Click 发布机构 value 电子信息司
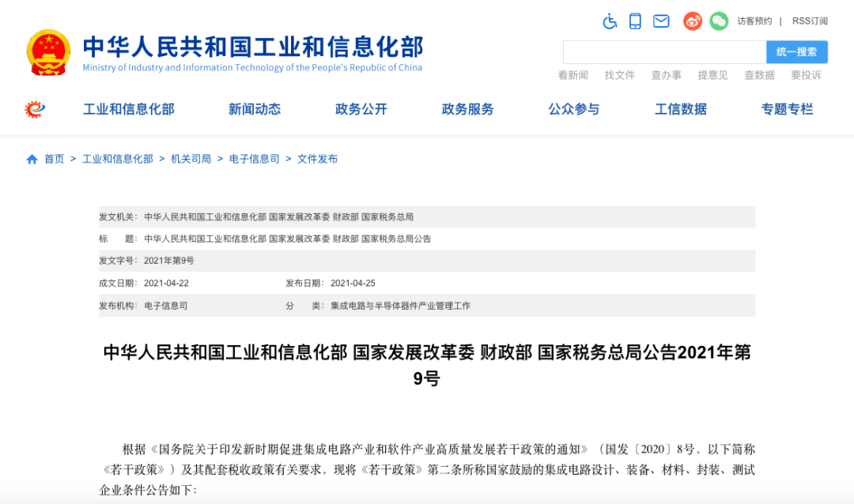The height and width of the screenshot is (504, 854). pos(165,306)
